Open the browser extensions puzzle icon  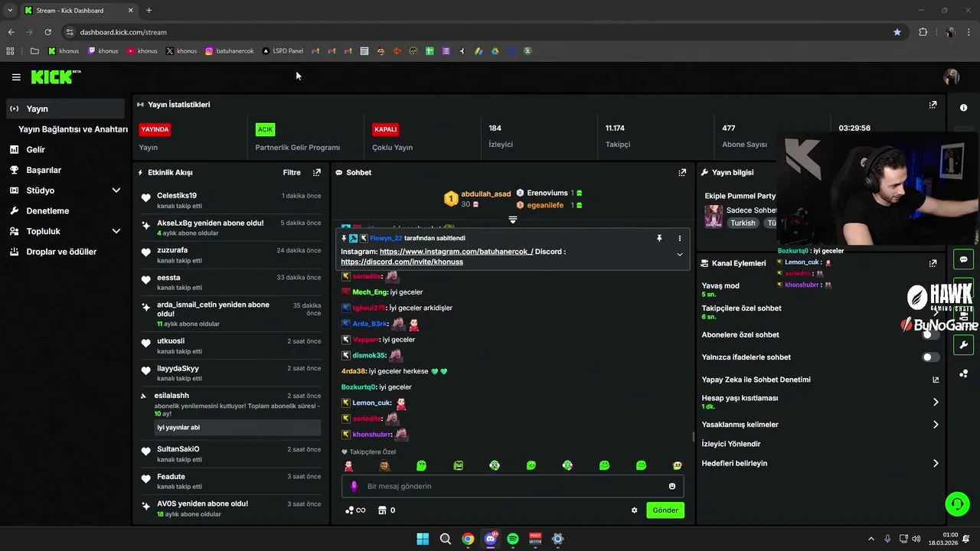click(923, 32)
